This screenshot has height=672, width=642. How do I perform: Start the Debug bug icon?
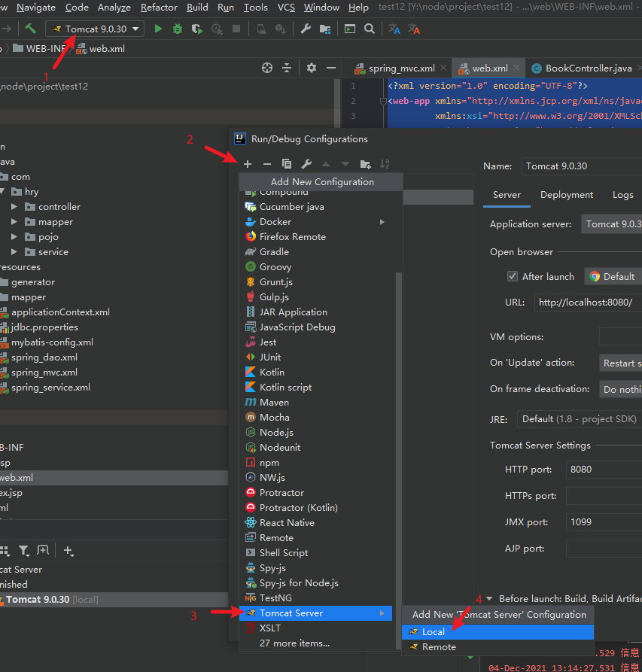click(178, 29)
